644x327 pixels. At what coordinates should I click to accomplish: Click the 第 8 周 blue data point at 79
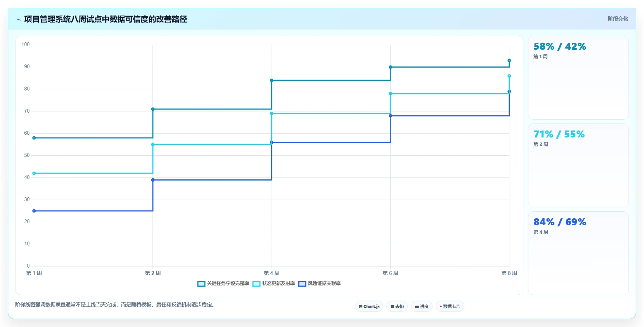[509, 92]
